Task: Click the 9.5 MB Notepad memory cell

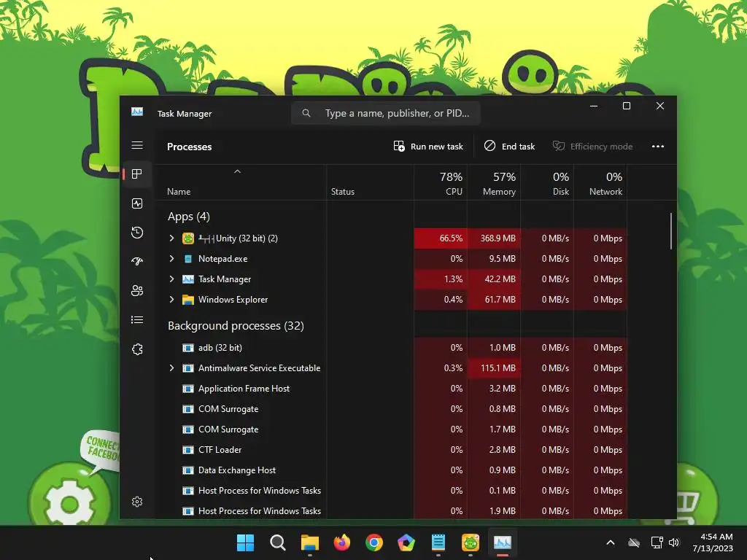Action: pos(494,259)
